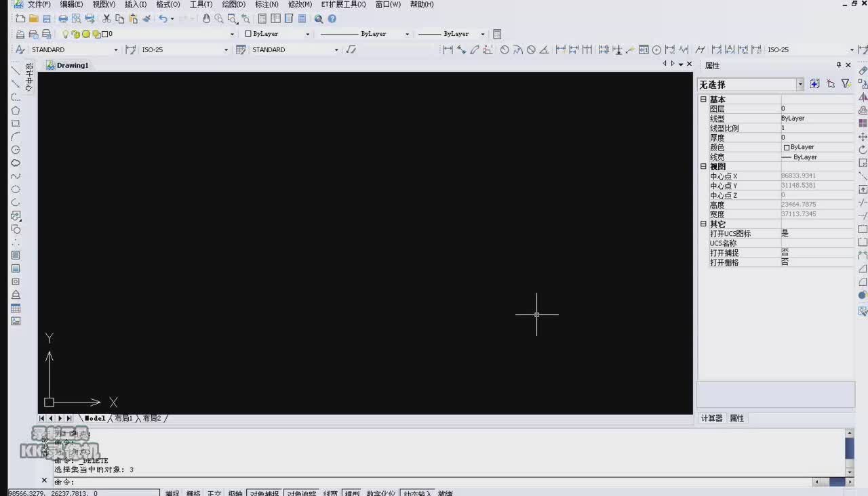The image size is (868, 496).
Task: Toggle 捕捉 snap in status bar
Action: point(172,493)
